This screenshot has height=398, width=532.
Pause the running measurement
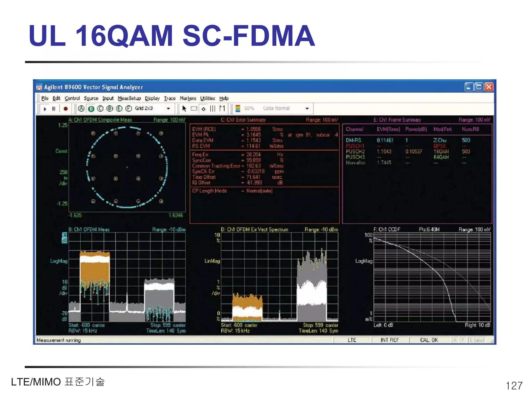54,109
